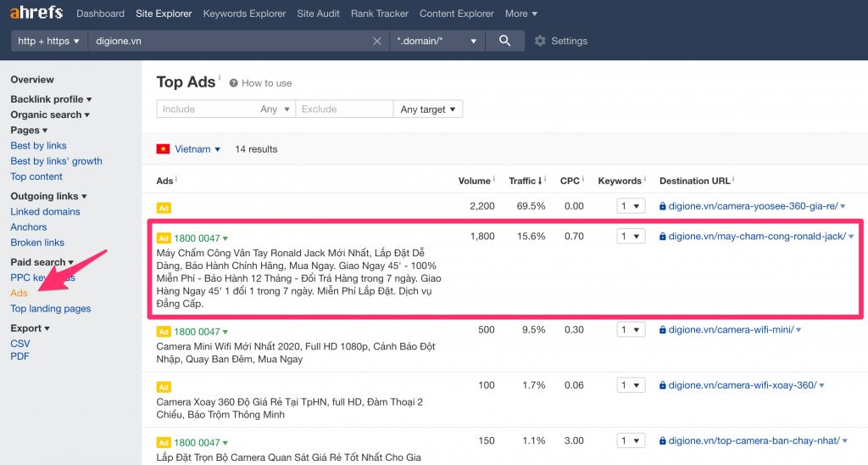Viewport: 868px width, 465px height.
Task: Open Best by links page
Action: (38, 146)
